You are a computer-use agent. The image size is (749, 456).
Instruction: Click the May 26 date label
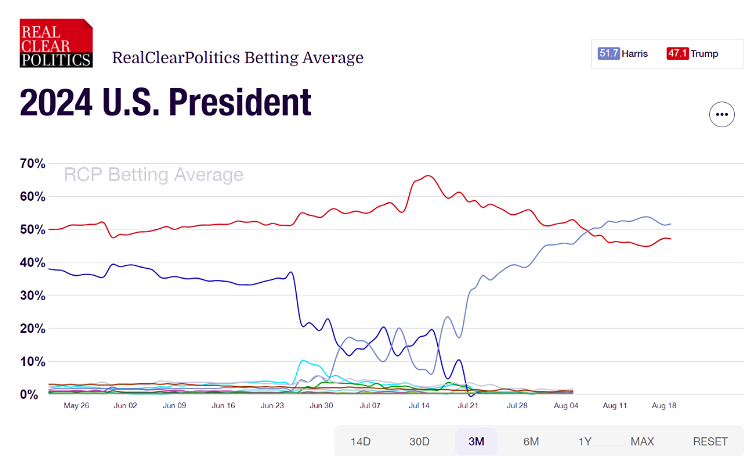coord(77,406)
